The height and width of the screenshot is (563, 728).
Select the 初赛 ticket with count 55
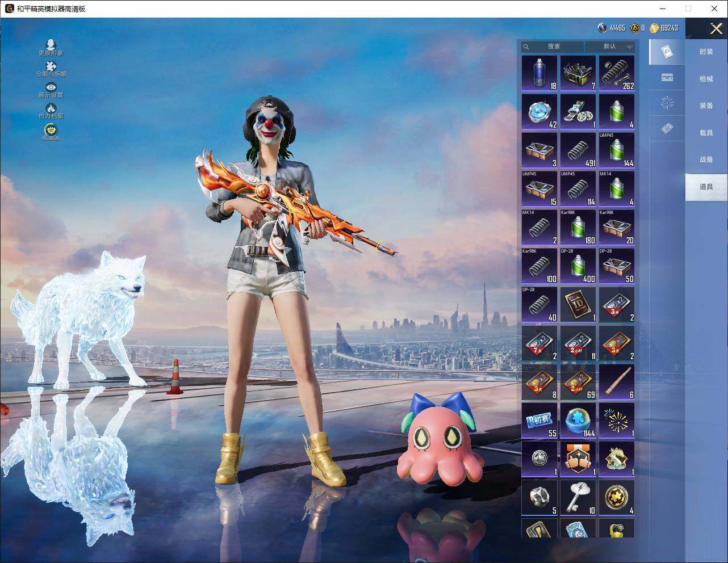click(539, 421)
